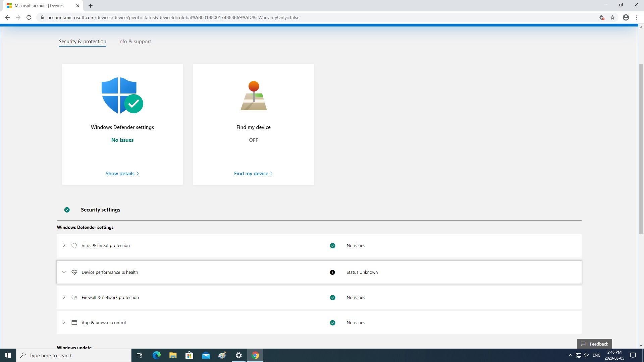This screenshot has height=362, width=644.
Task: Open the Mail app from the taskbar
Action: (x=206, y=355)
